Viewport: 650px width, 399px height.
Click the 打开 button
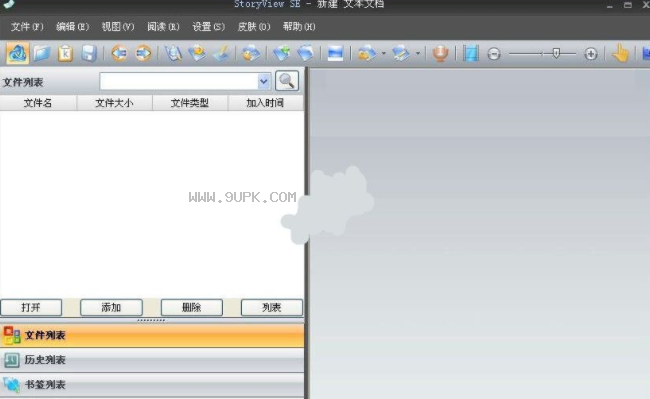pos(31,307)
